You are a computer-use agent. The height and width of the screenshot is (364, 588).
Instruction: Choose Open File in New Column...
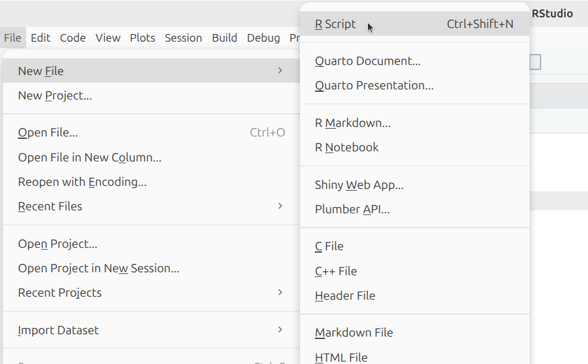(151, 157)
